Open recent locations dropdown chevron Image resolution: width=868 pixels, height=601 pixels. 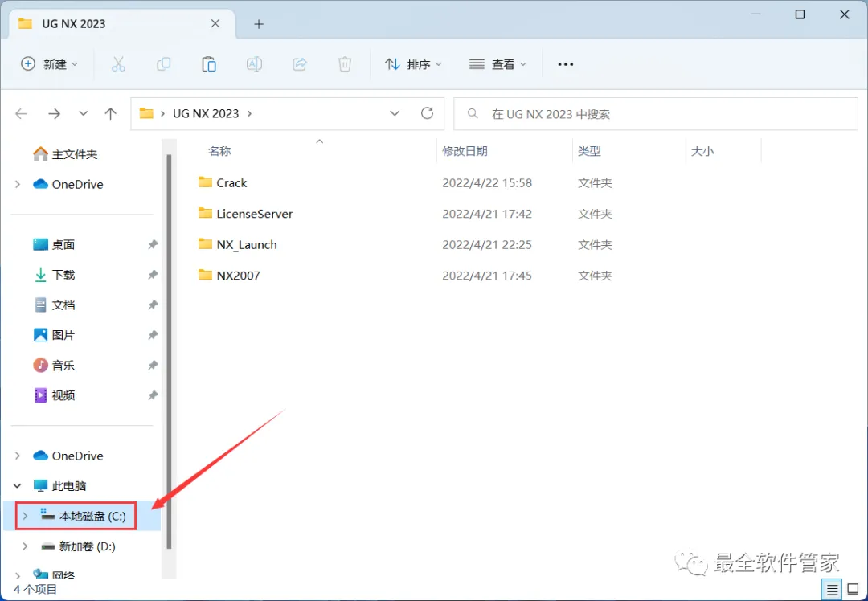pos(83,113)
